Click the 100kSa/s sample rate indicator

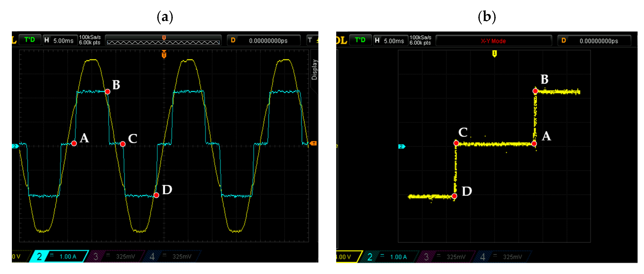click(x=90, y=38)
